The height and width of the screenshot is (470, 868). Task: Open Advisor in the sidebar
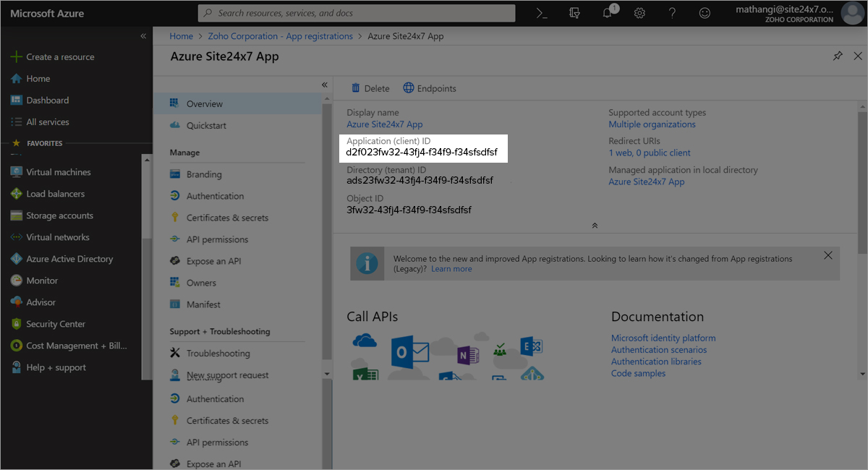point(33,302)
